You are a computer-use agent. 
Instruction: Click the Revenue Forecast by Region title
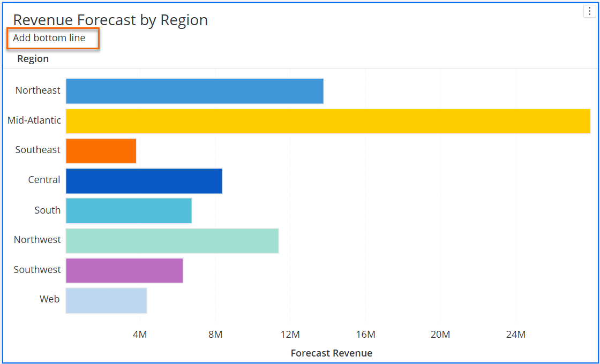pyautogui.click(x=110, y=20)
